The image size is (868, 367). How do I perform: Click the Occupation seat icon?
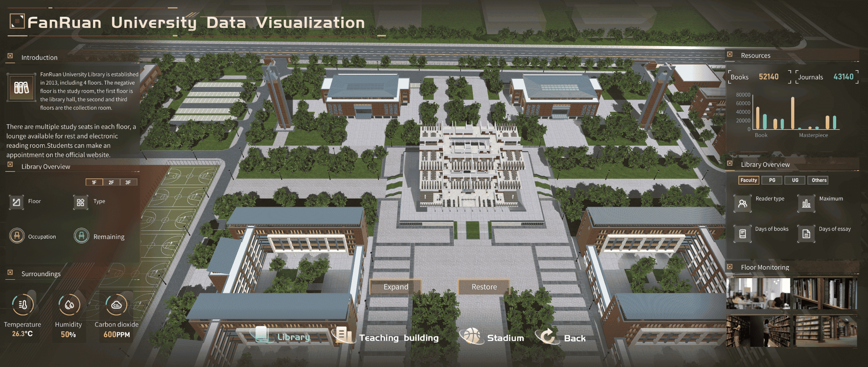coord(17,235)
